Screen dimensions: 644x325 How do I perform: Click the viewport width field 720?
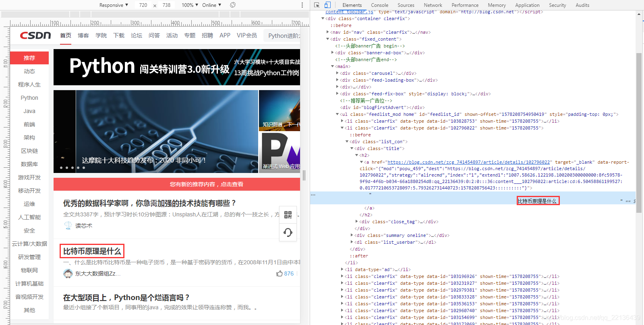pos(143,5)
